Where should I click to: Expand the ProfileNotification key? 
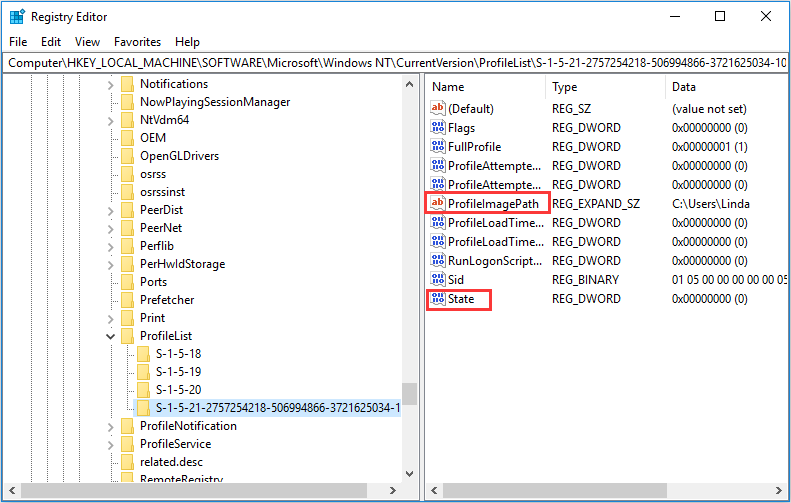point(110,427)
